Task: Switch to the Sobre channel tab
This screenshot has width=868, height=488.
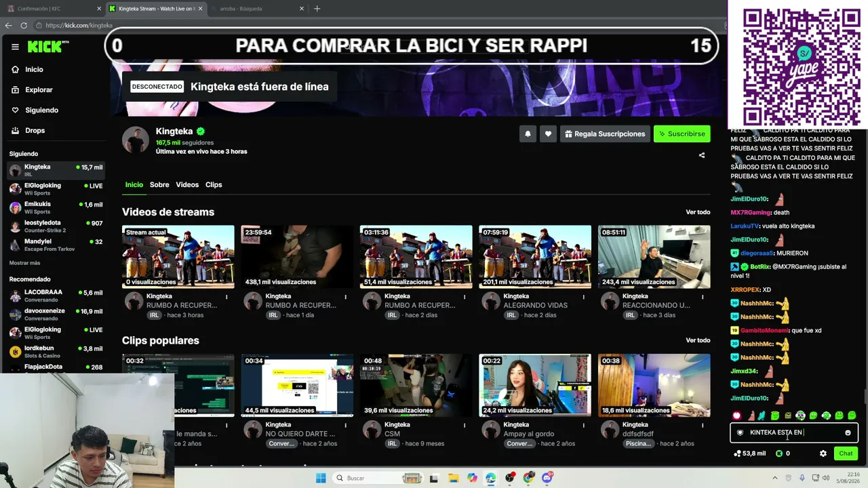Action: (159, 184)
